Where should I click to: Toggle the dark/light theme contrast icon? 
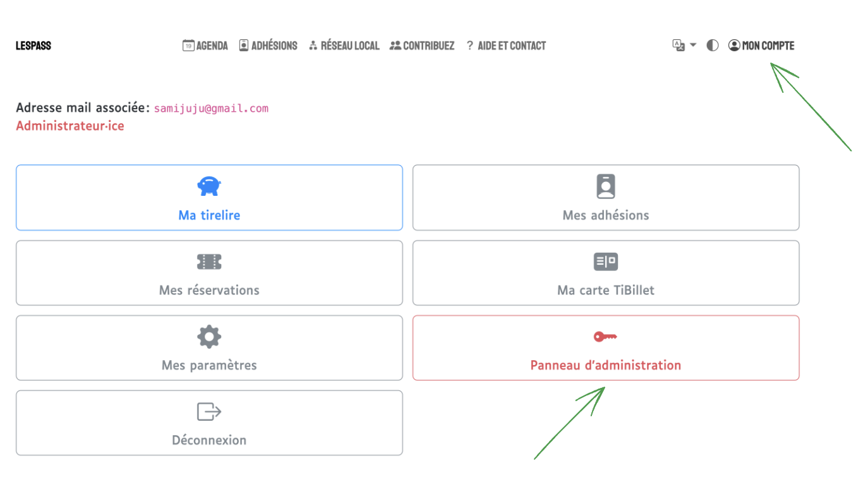713,45
